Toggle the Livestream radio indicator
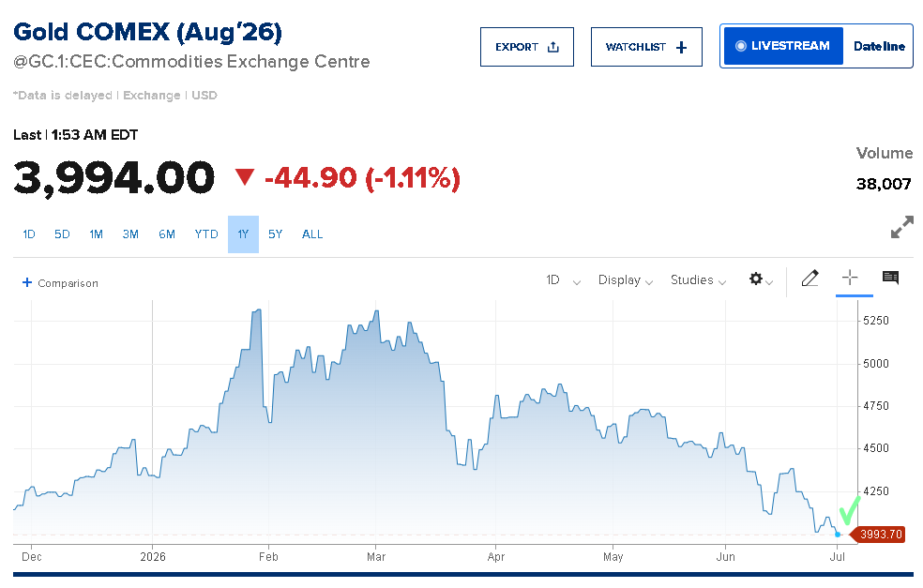923x588 pixels. click(740, 46)
